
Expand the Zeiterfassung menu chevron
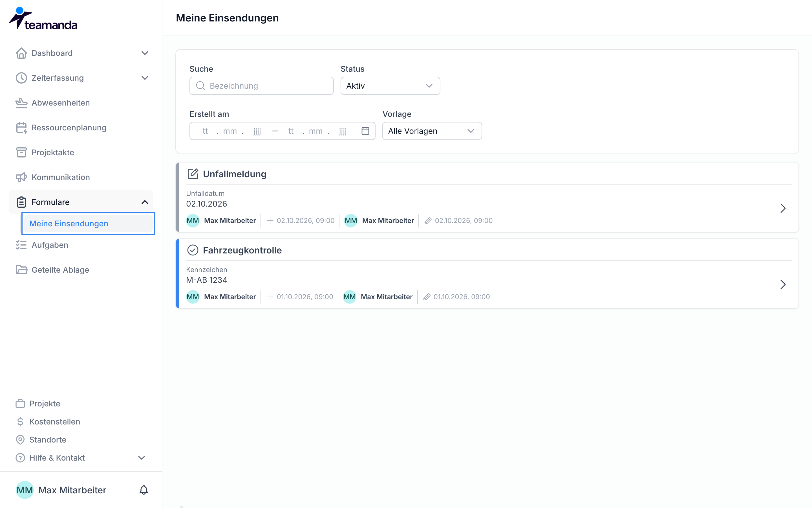coord(145,78)
